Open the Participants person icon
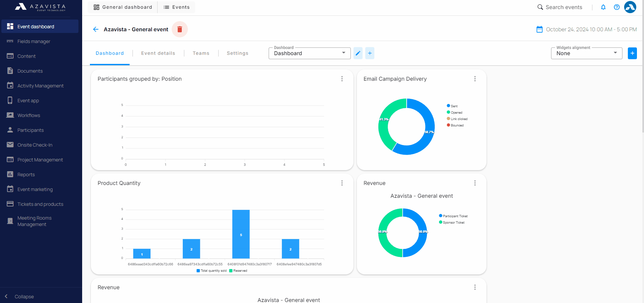 pyautogui.click(x=10, y=130)
